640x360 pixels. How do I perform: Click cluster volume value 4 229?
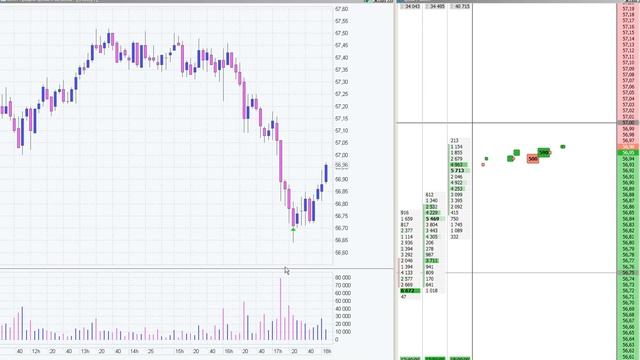click(432, 213)
